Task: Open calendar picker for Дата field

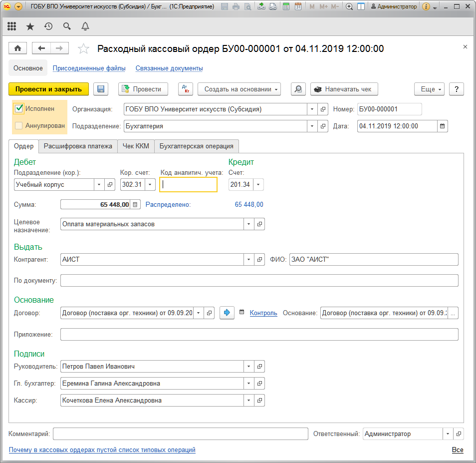Action: 442,126
